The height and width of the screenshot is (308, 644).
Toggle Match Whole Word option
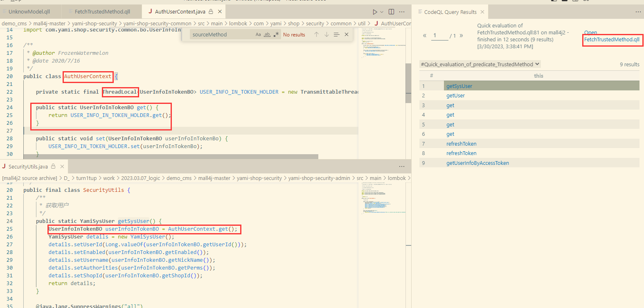tap(267, 35)
